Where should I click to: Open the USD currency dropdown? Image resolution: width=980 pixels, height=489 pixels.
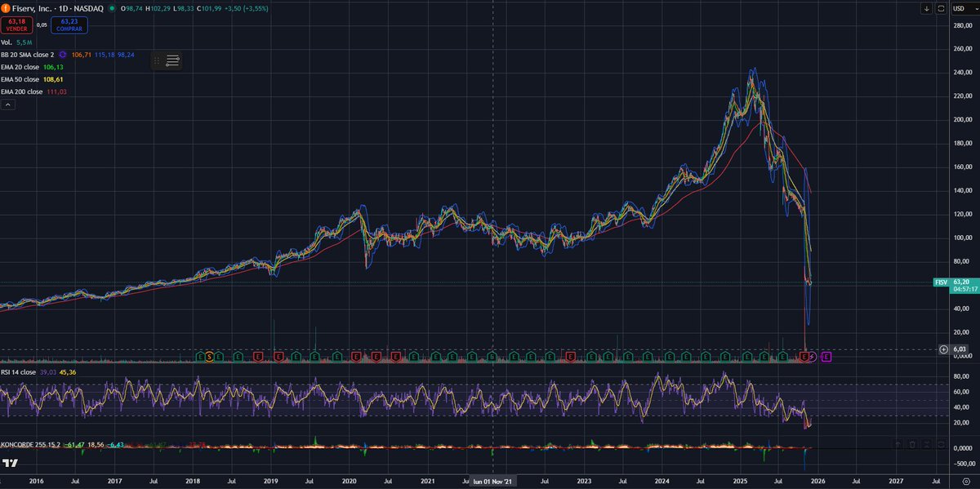tap(962, 8)
